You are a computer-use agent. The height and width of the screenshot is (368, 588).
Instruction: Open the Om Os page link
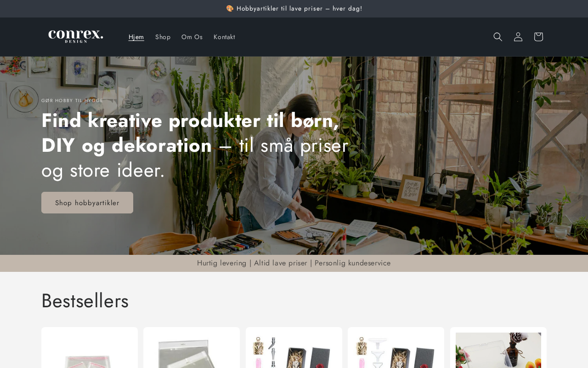[192, 37]
